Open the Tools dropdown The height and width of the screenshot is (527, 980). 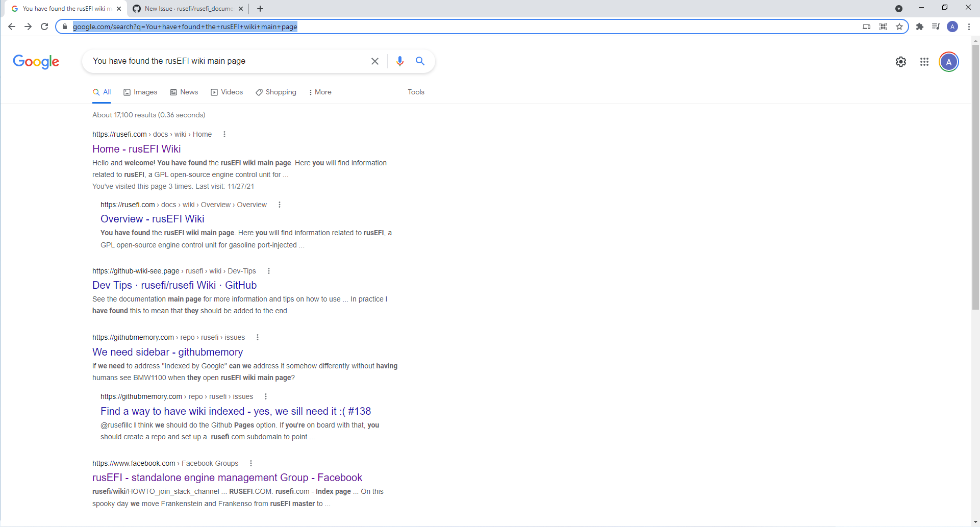(416, 92)
